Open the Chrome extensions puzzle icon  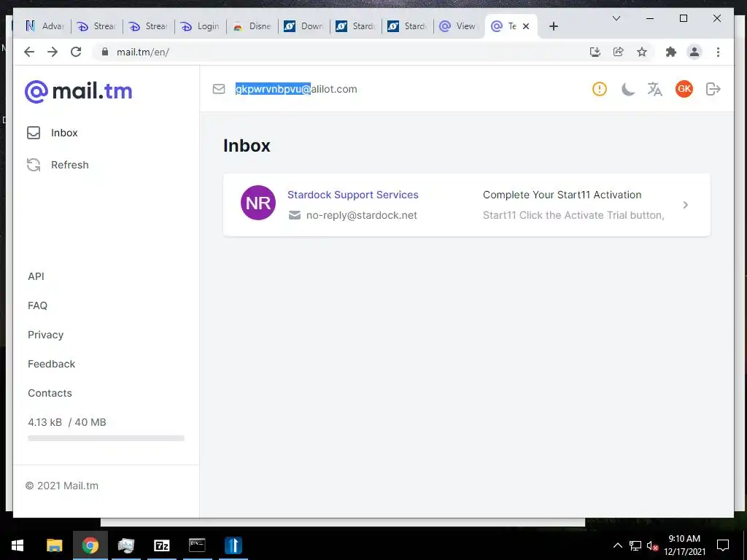pos(671,52)
